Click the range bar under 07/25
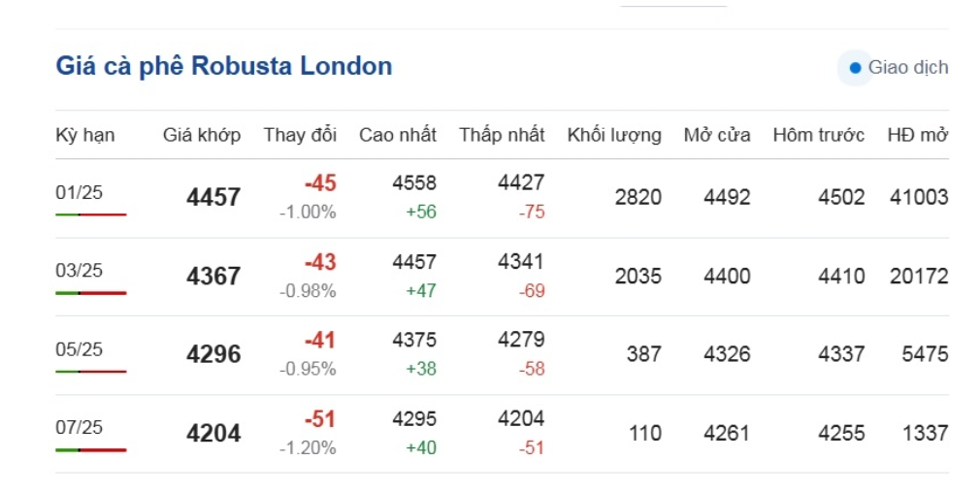 tap(90, 449)
